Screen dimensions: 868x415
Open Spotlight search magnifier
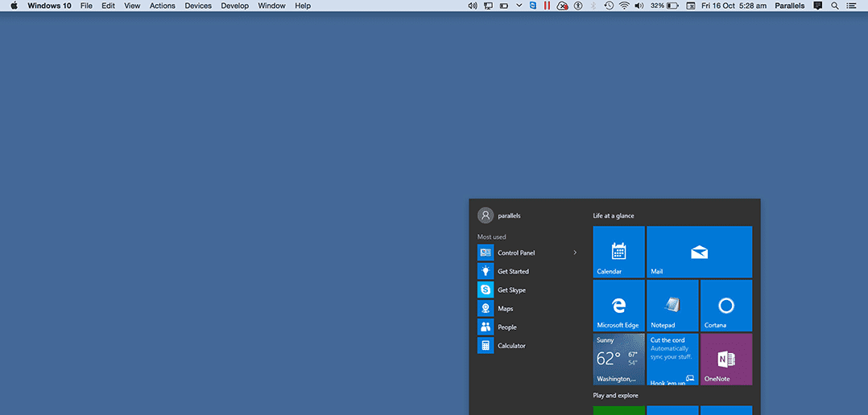tap(835, 6)
